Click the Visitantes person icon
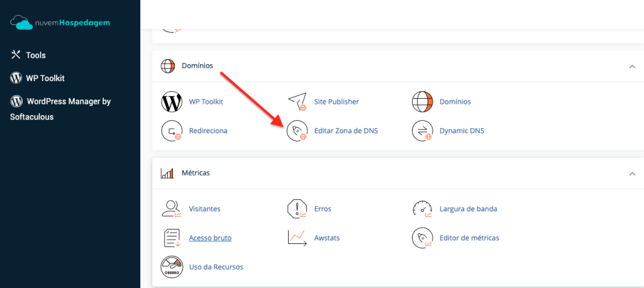Viewport: 644px width, 288px height. point(171,209)
